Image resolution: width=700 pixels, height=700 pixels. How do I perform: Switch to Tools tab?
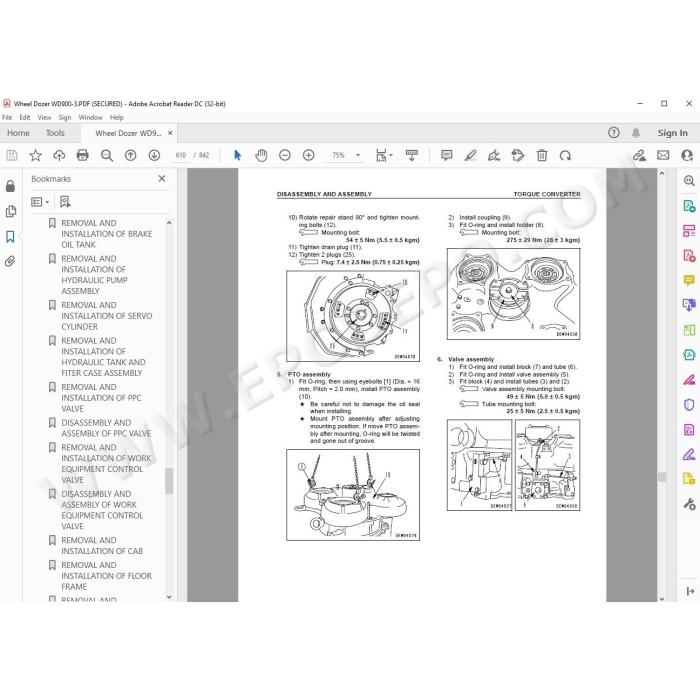tap(55, 133)
